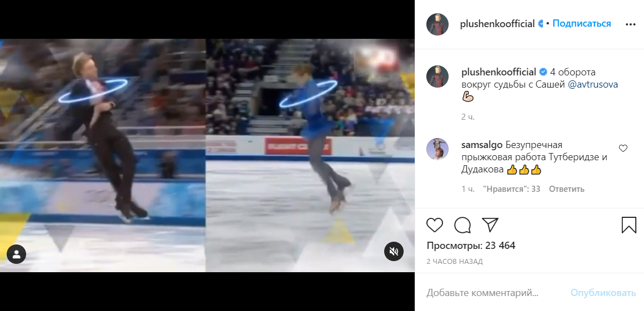Open the plushenkoofficial username in the header
The image size is (644, 311).
pyautogui.click(x=497, y=24)
